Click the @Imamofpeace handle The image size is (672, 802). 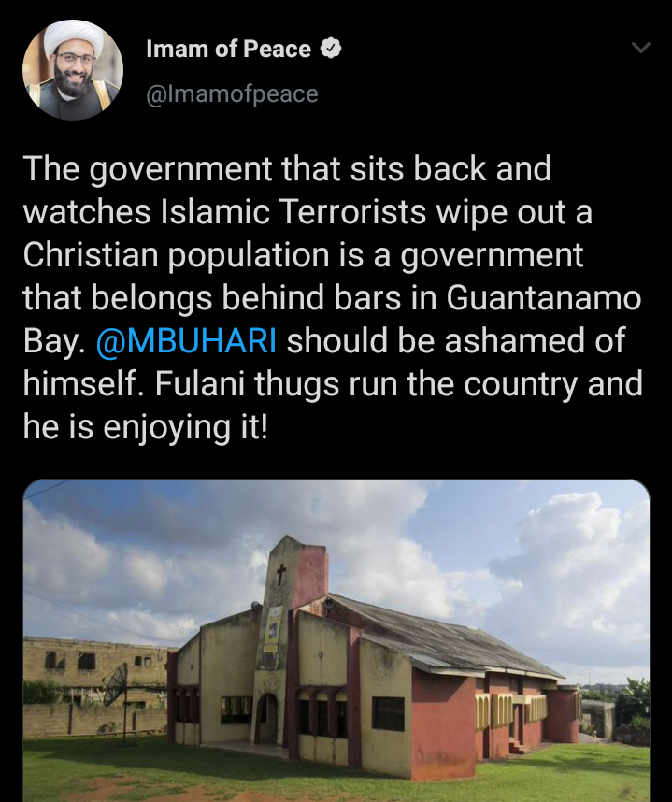pos(232,93)
